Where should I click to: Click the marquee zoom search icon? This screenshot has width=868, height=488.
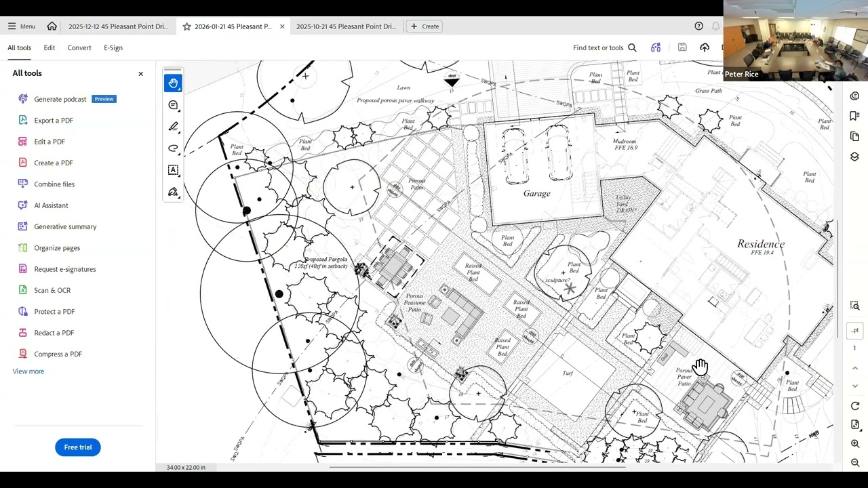point(854,306)
